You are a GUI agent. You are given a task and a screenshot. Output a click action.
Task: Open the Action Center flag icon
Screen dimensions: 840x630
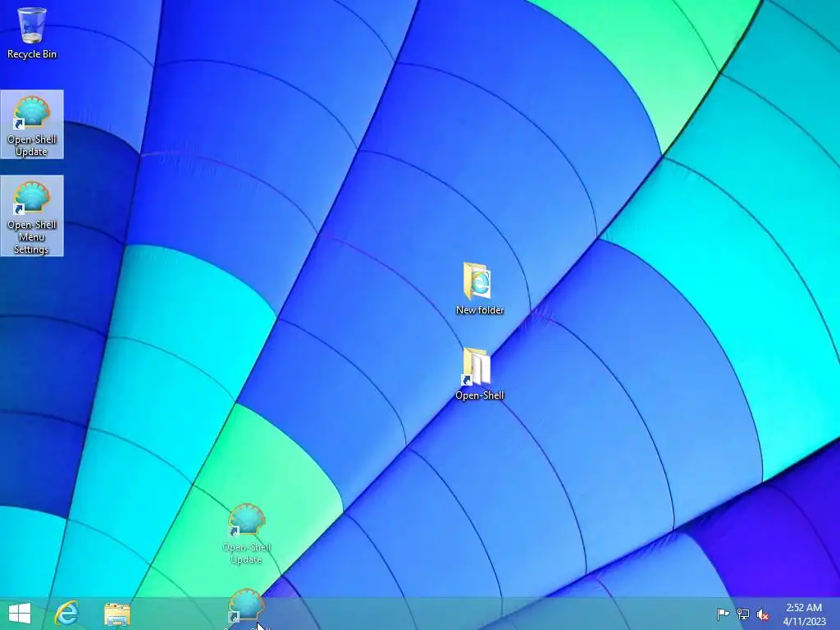[x=723, y=614]
